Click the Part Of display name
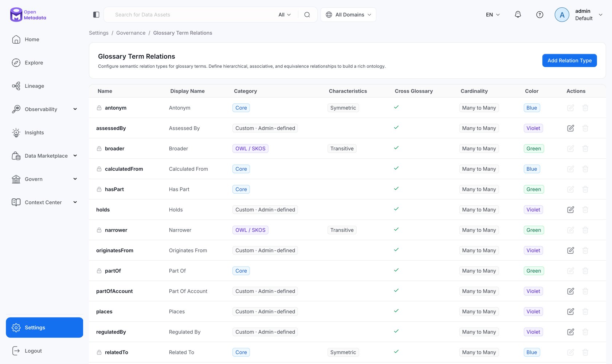 [177, 271]
